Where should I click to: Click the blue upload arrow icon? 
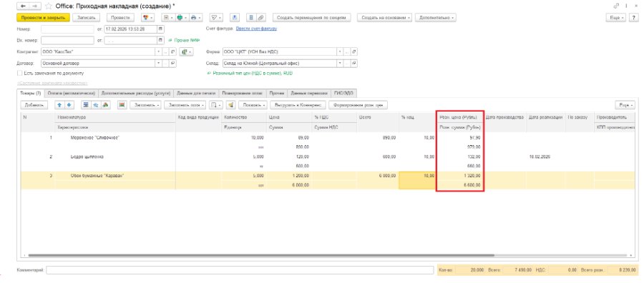(x=235, y=18)
